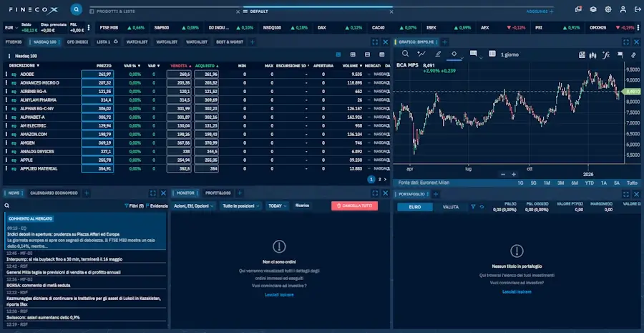644x333 pixels.
Task: Open CALENDARIO ECONOMICO tab
Action: tap(54, 193)
